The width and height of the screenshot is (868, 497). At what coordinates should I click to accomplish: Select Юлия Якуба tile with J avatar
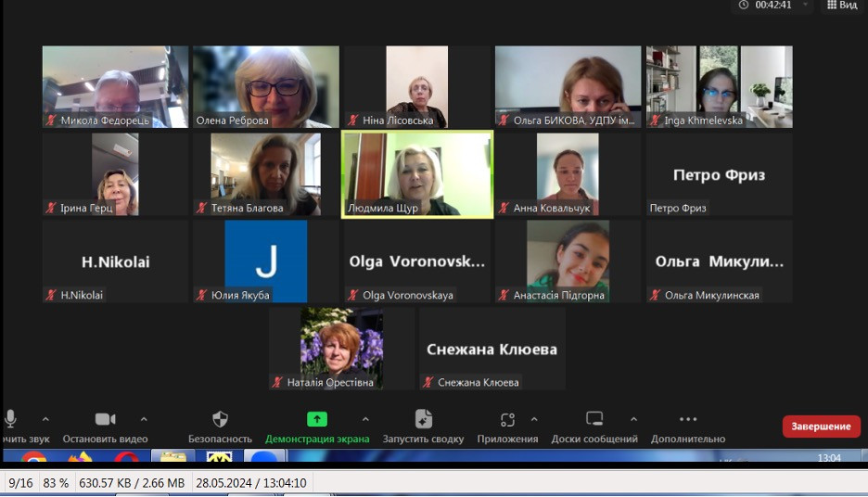(x=266, y=261)
